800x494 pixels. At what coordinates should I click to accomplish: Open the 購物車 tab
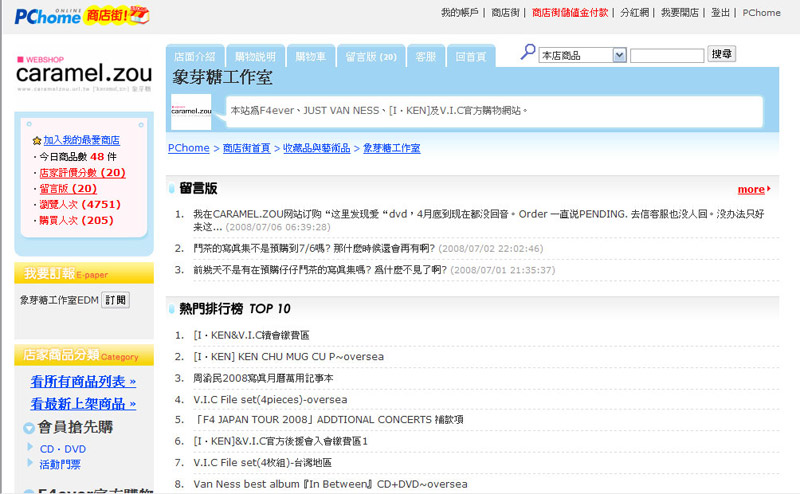310,56
